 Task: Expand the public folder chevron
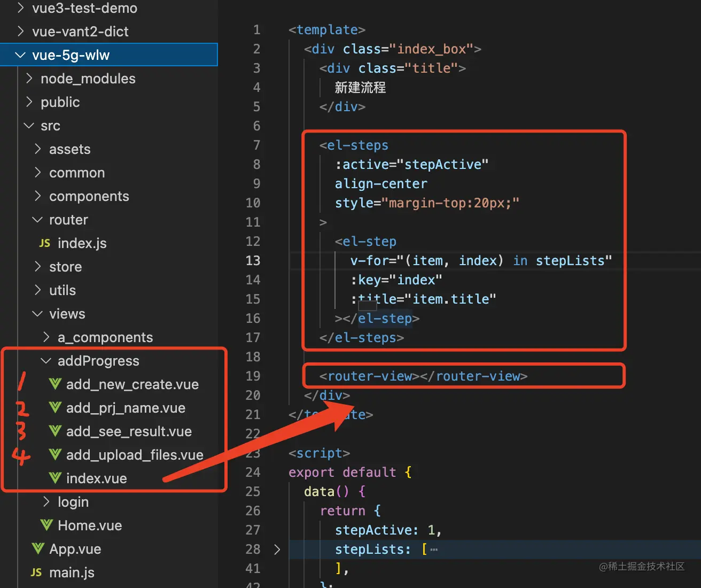[29, 102]
